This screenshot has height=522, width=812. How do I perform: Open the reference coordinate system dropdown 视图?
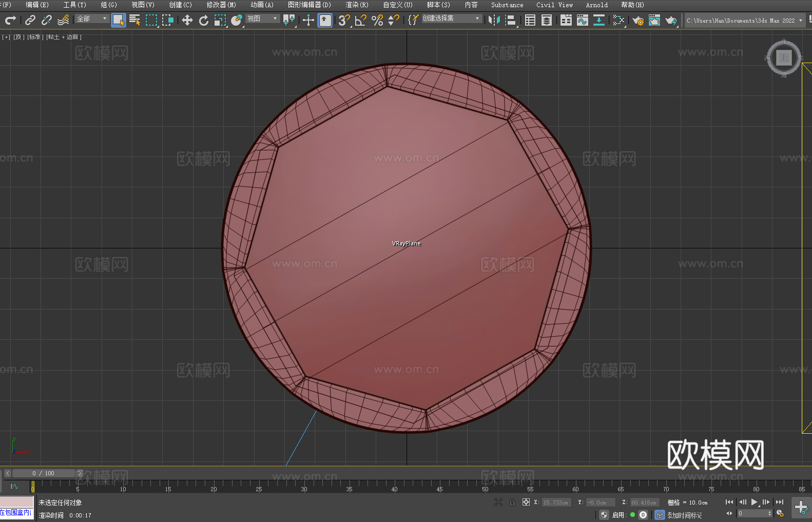pos(262,18)
